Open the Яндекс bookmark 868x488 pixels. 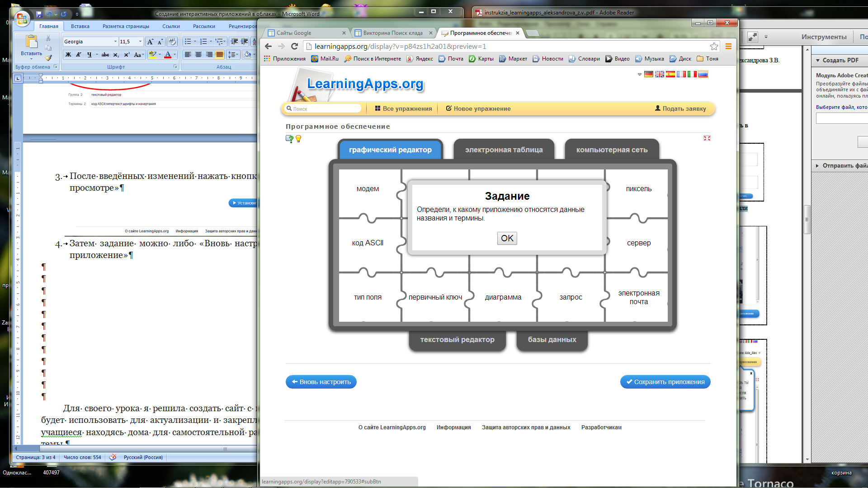420,59
